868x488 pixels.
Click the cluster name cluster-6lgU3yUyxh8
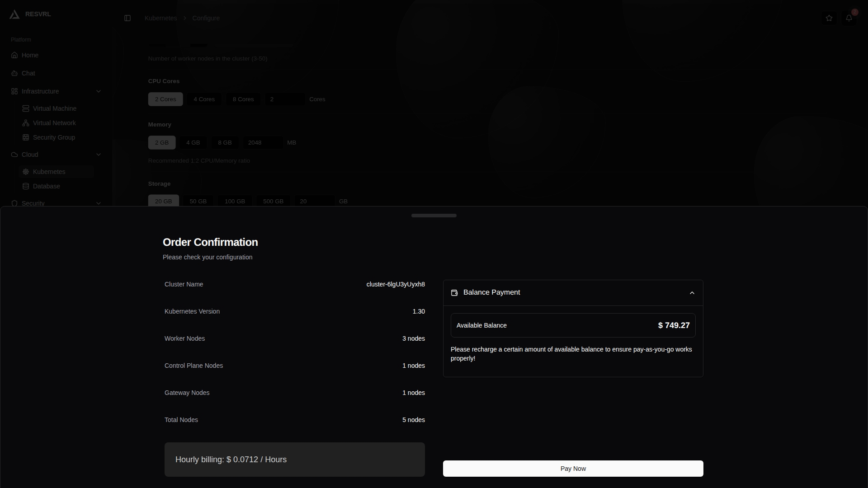[396, 284]
